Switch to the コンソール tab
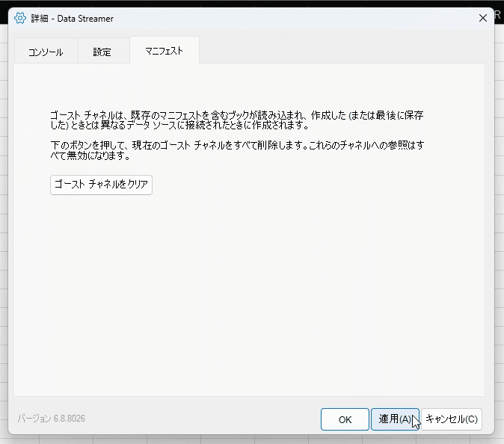The height and width of the screenshot is (444, 504). 46,52
